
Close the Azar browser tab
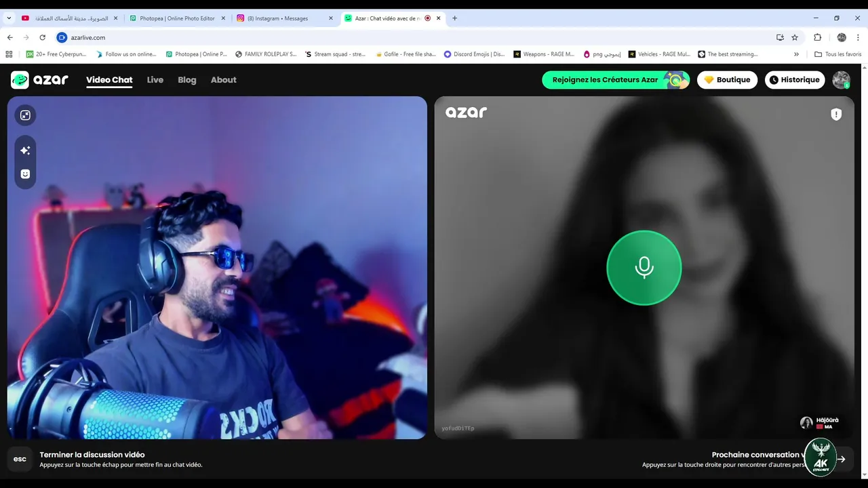coord(439,18)
